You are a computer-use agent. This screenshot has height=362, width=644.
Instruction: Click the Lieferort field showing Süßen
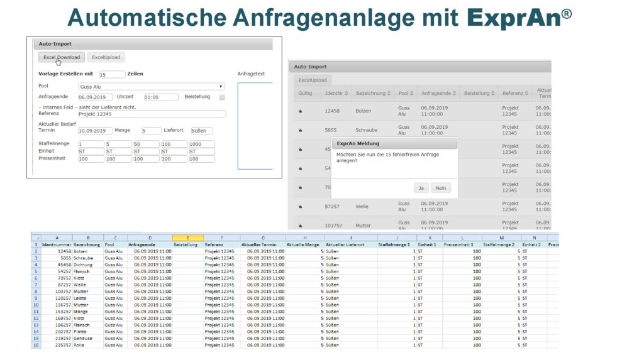(x=201, y=131)
